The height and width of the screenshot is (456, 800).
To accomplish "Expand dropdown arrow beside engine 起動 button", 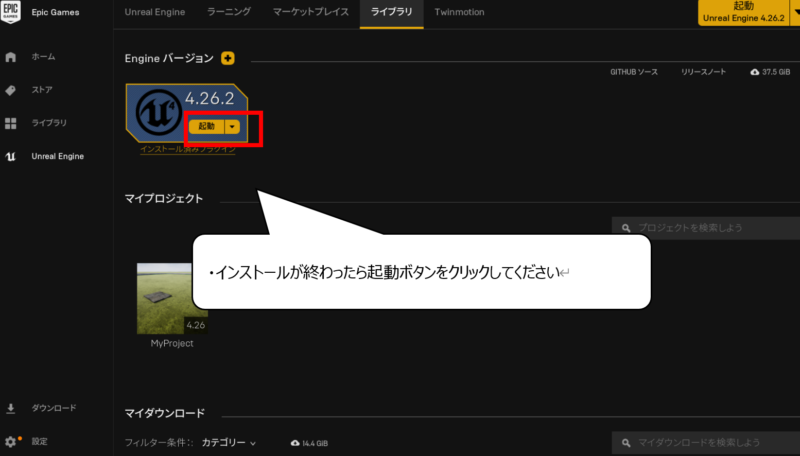I will (x=232, y=126).
